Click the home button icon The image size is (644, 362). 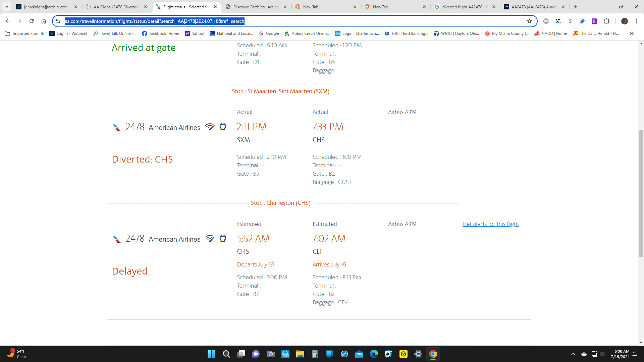44,21
